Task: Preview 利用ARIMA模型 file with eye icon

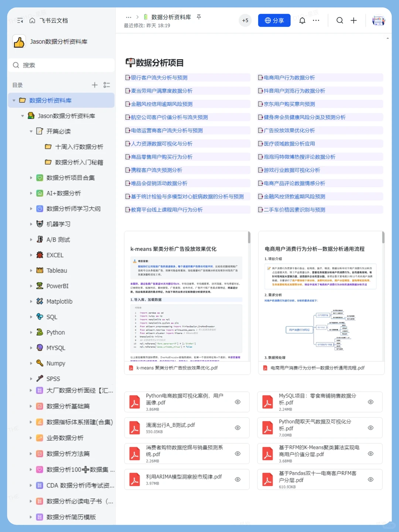Action: click(x=238, y=480)
